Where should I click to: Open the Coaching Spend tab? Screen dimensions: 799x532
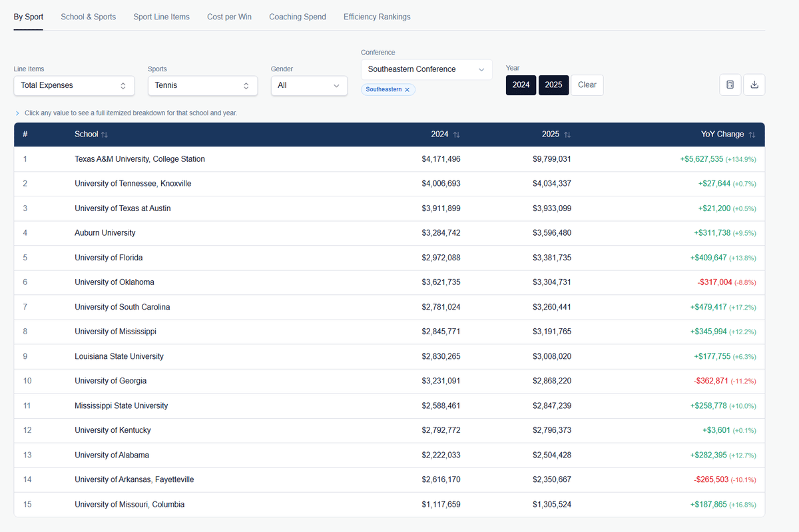pos(297,17)
